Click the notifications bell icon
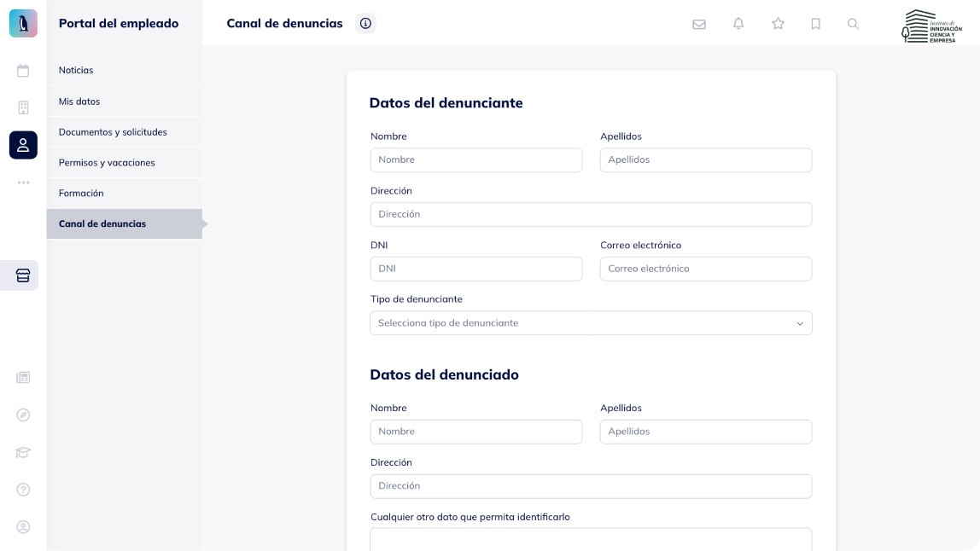Viewport: 980px width, 551px height. click(x=738, y=24)
